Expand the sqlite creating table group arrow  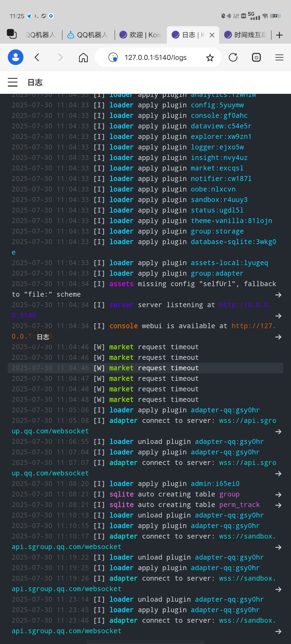[278, 495]
